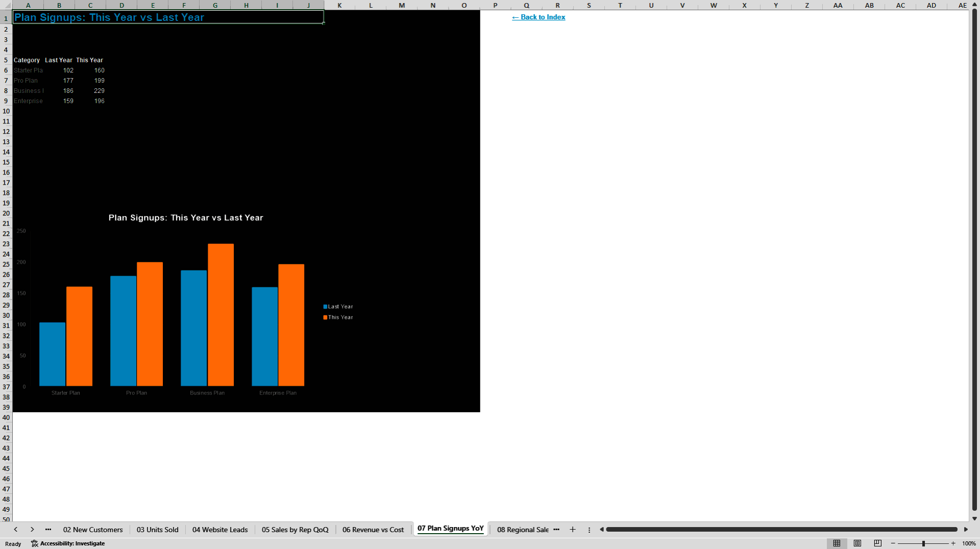Click vertical scrollbar down arrow
Viewport: 980px width, 549px height.
coord(974,518)
